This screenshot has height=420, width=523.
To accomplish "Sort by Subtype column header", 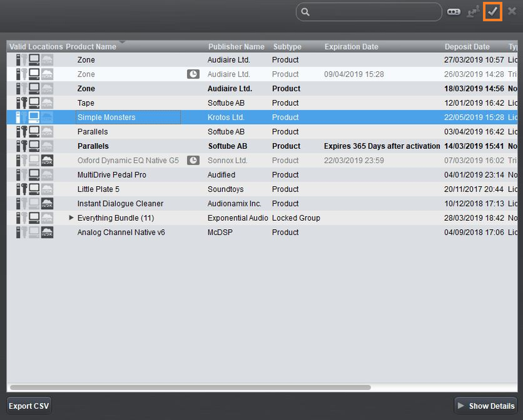I will coord(287,46).
